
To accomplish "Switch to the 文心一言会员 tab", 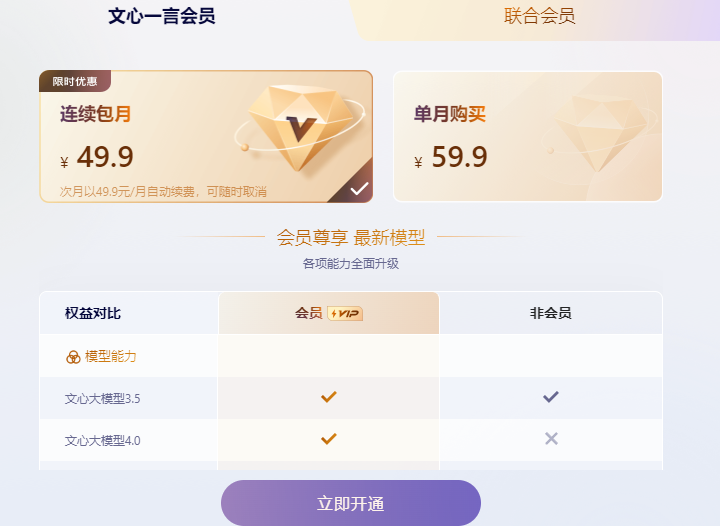I will (x=161, y=16).
